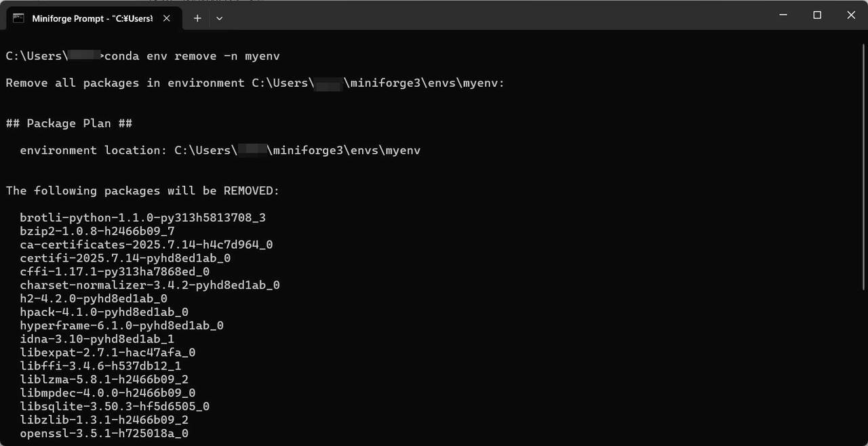Click the ca-certificates-2025.7.14 package line

[146, 245]
